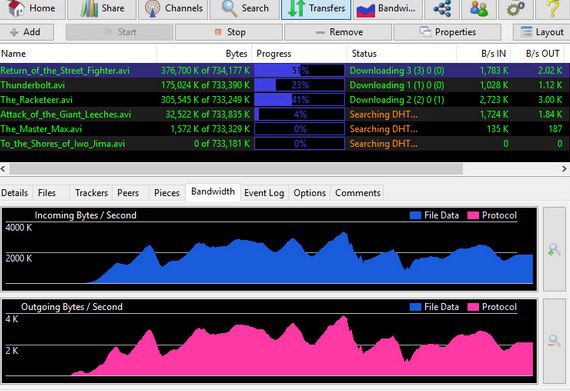570x391 pixels.
Task: Click the 23% progress bar for Thunderbolt
Action: tap(300, 85)
